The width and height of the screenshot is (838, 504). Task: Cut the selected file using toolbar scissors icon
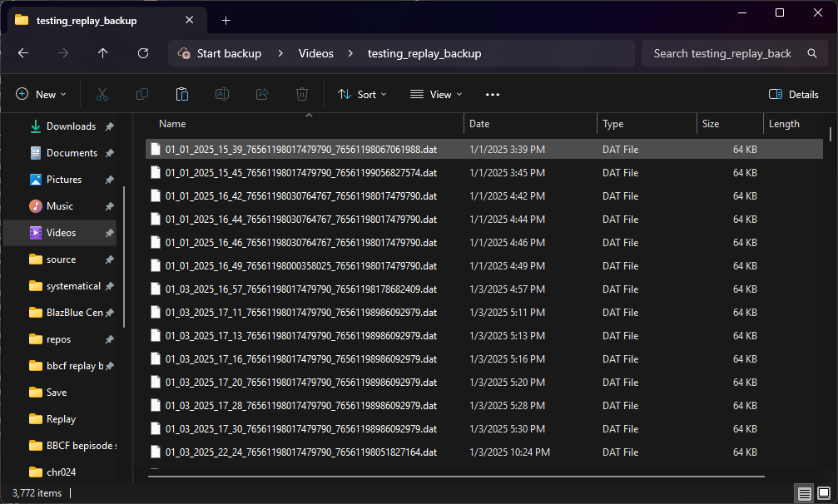(x=102, y=94)
